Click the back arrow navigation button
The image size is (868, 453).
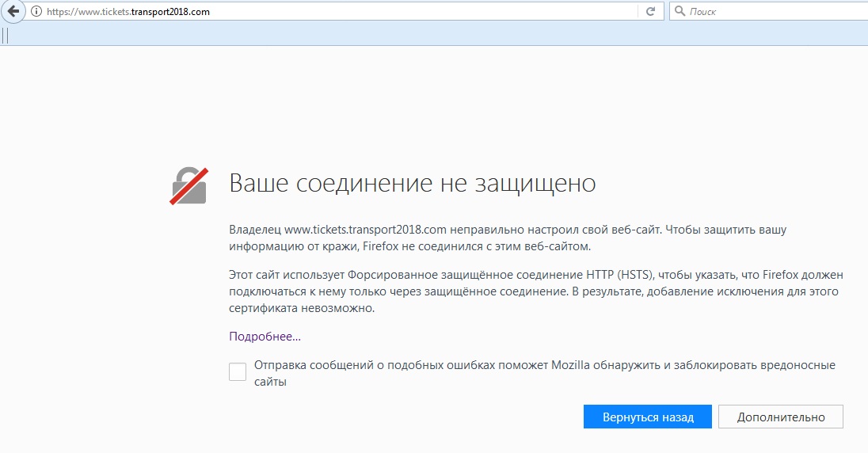pyautogui.click(x=12, y=12)
